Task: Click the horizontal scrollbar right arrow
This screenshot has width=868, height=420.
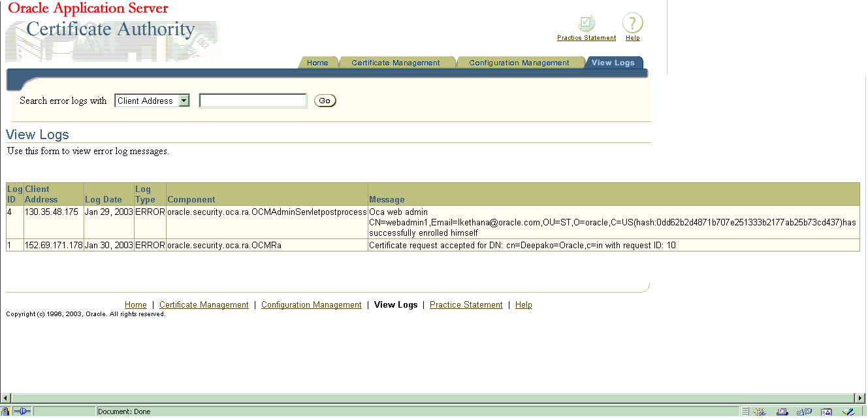Action: (861, 398)
